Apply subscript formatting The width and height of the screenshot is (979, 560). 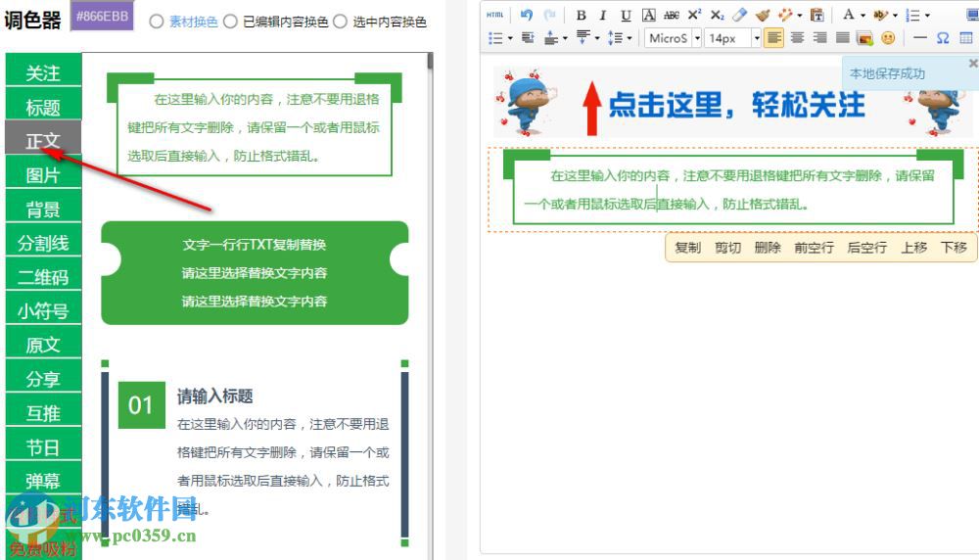tap(718, 15)
